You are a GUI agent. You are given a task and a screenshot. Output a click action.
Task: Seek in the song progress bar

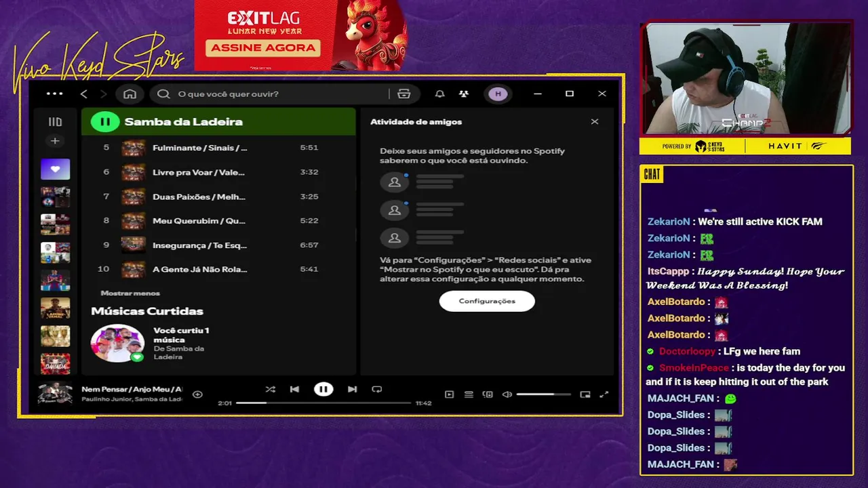pos(323,403)
